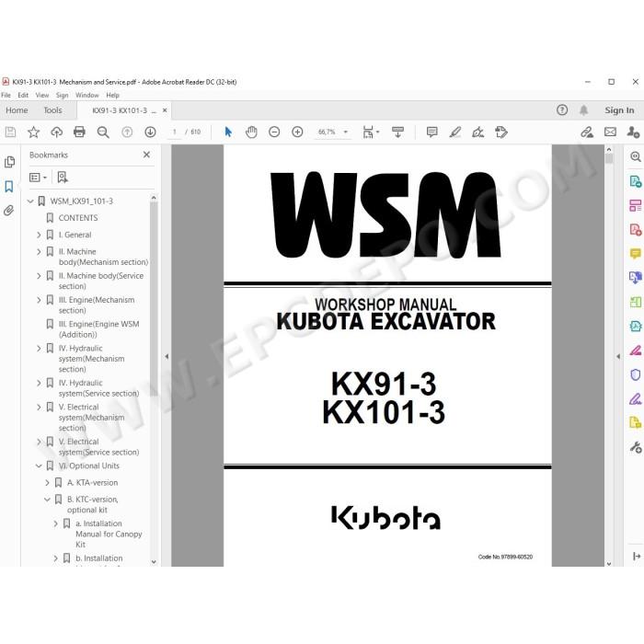Collapse the VI. Optional Units bookmark
Viewport: 644px width, 644px height.
[39, 466]
